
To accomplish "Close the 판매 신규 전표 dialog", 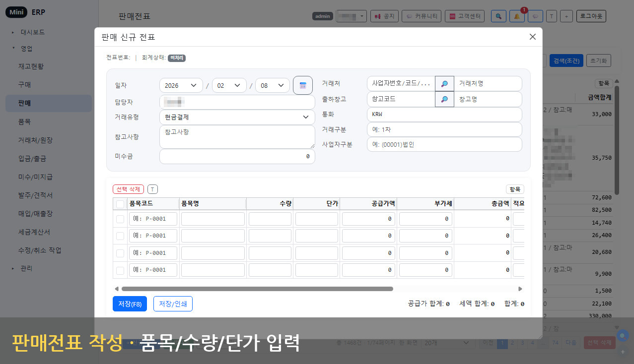I will pos(532,37).
